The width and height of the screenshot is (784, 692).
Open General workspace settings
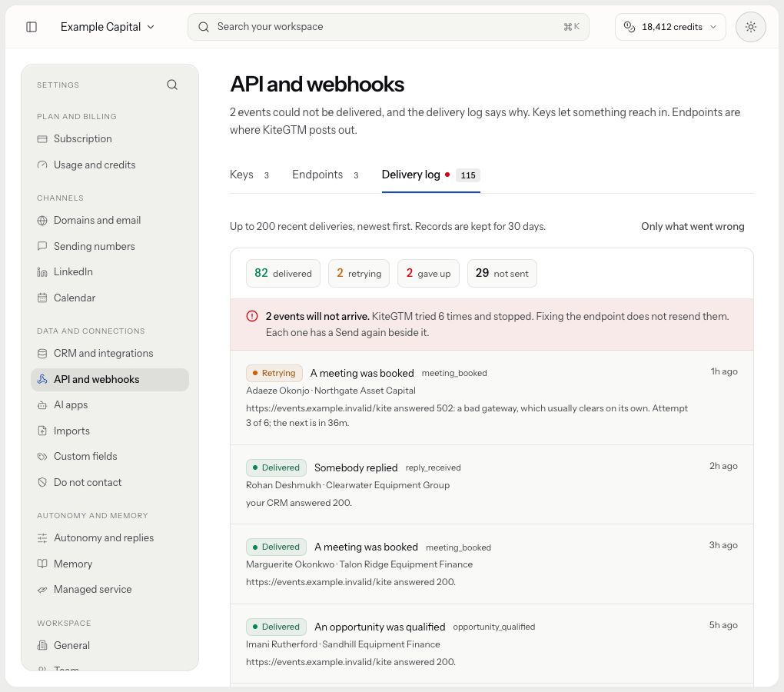click(110, 646)
